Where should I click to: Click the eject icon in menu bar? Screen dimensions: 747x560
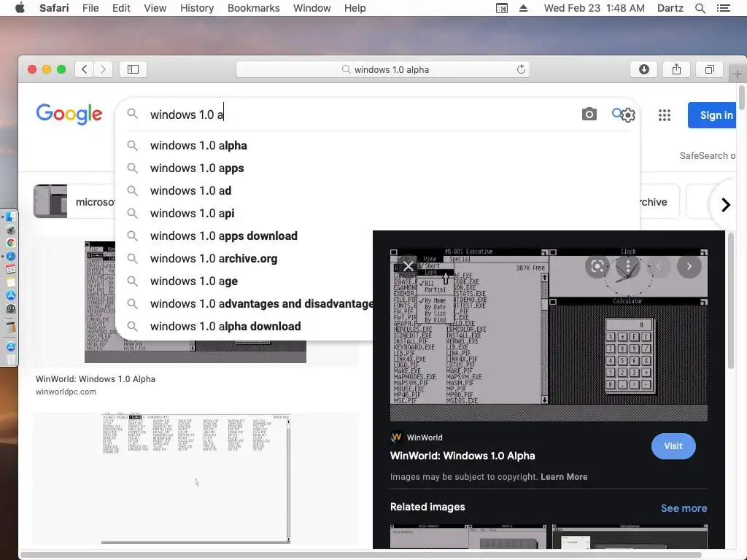pos(523,8)
